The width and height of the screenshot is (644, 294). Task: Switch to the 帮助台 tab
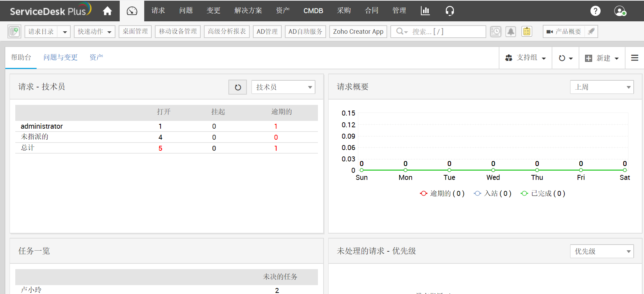point(21,57)
